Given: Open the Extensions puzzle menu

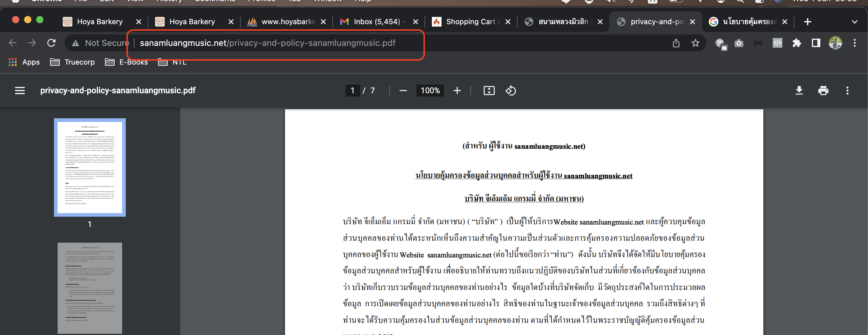Looking at the screenshot, I should coord(797,43).
